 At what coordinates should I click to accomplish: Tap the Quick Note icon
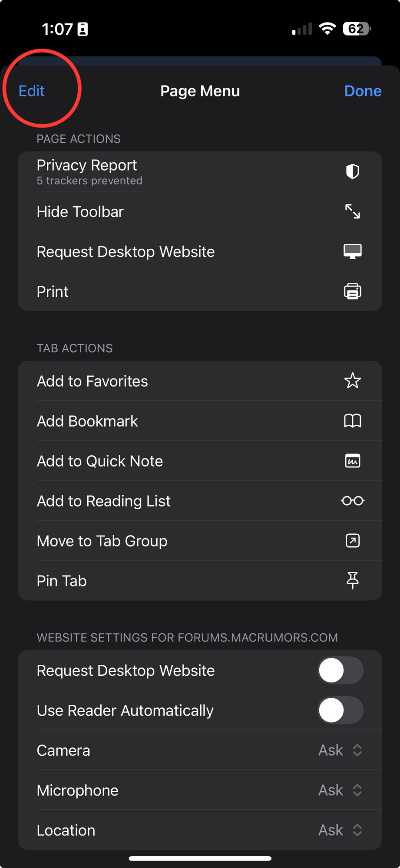click(352, 460)
